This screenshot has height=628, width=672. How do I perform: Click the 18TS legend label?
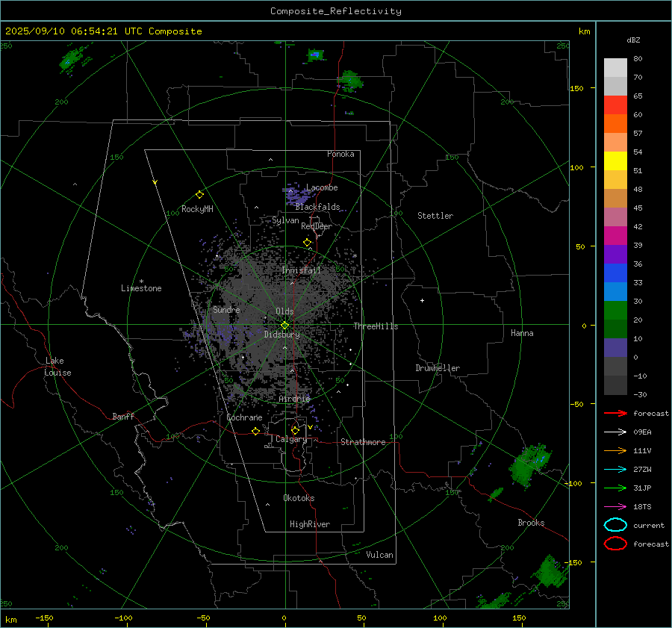(642, 507)
